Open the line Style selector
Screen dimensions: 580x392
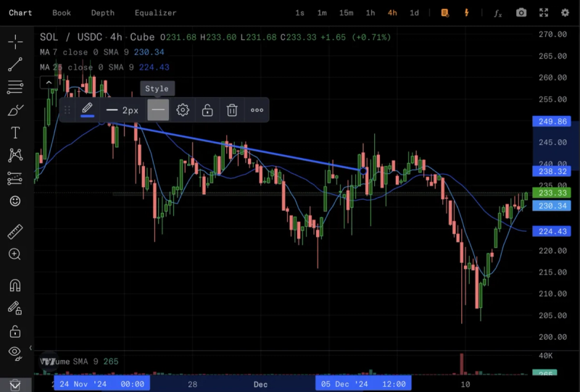click(158, 110)
